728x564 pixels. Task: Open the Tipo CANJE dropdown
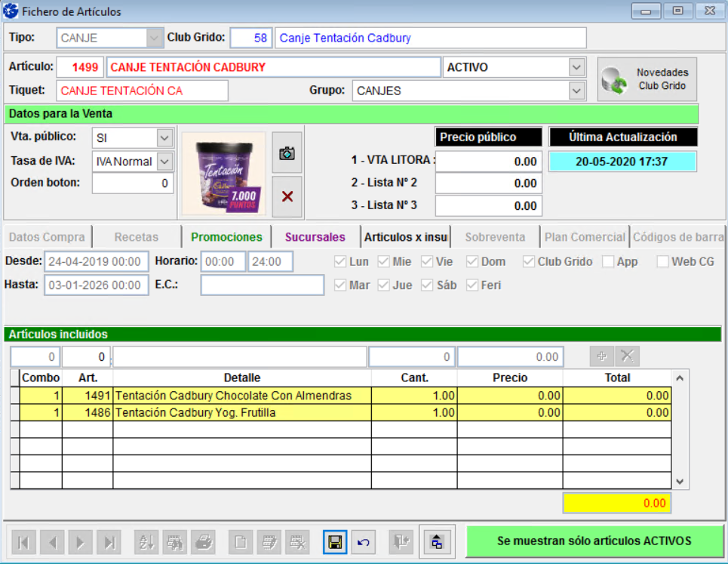[154, 38]
